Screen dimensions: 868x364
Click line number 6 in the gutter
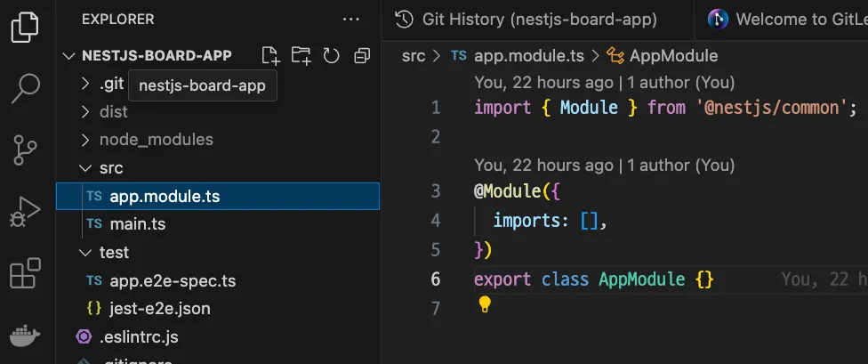pyautogui.click(x=436, y=279)
